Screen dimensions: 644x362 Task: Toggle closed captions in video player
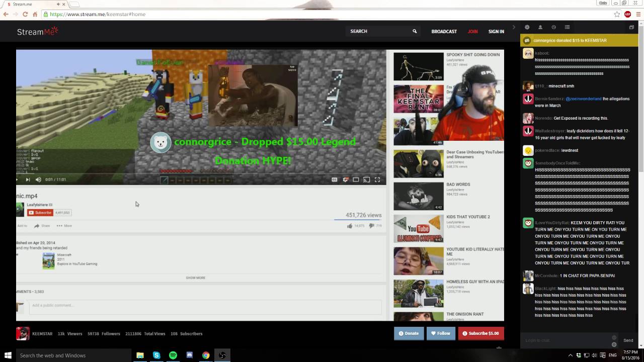pos(335,179)
